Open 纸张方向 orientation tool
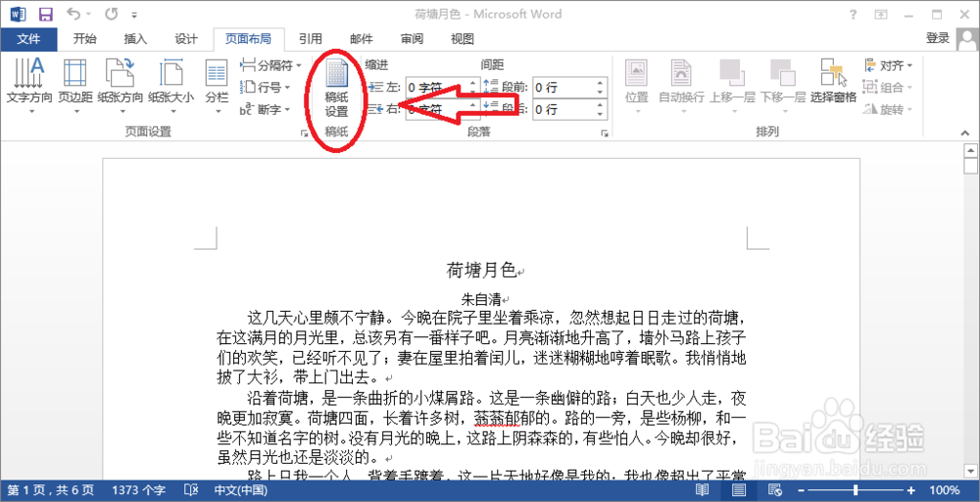Screen dimensions: 980x502 120,85
